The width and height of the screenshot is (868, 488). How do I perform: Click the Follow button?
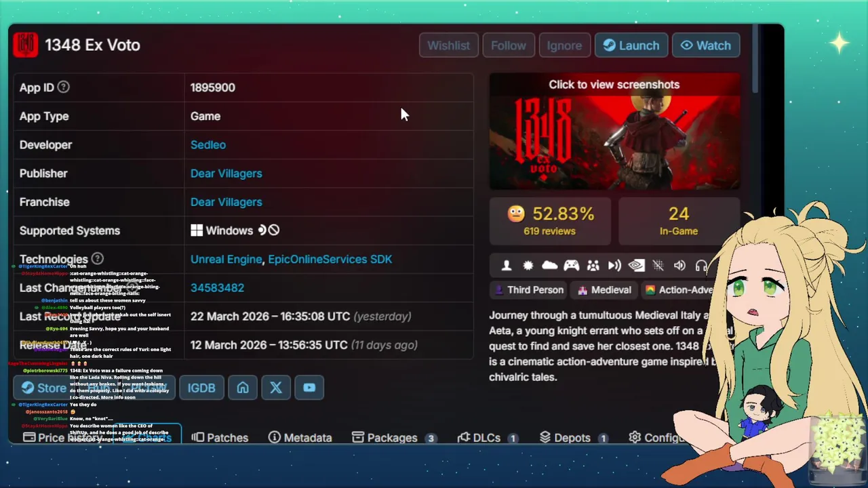(x=509, y=45)
